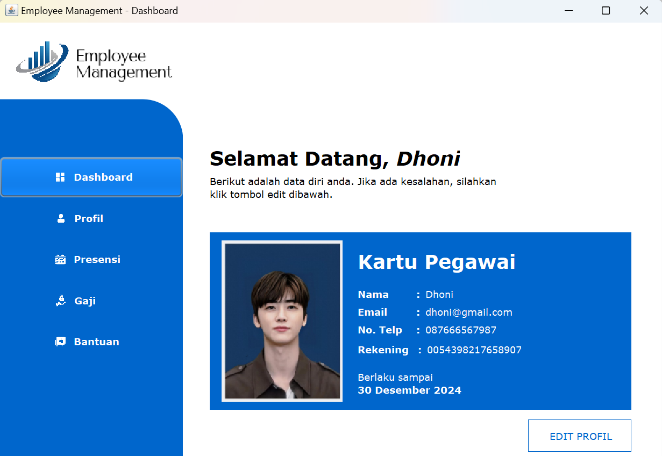Click the Bantuan help icon
The image size is (662, 456).
60,341
